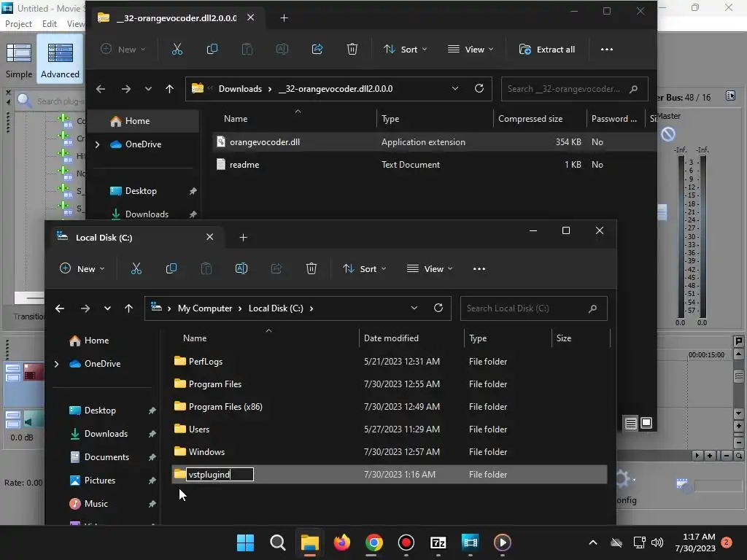This screenshot has height=560, width=747.
Task: Go back in the Local Disk window
Action: [60, 308]
